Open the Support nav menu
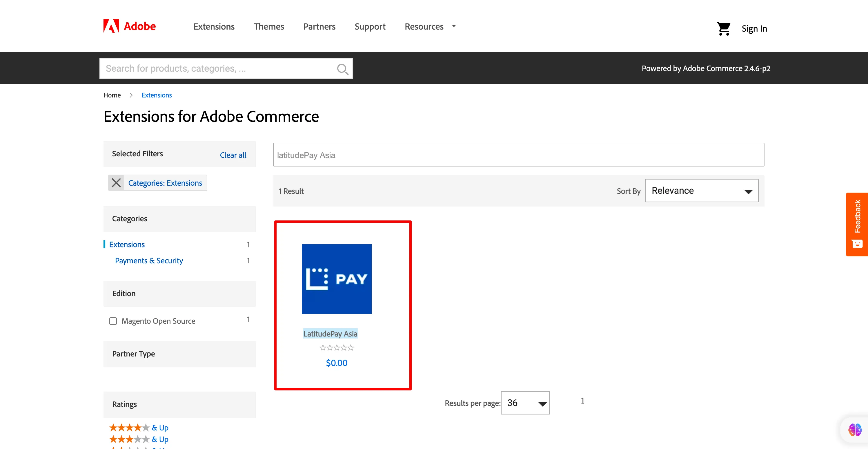Viewport: 868px width, 449px height. (370, 26)
